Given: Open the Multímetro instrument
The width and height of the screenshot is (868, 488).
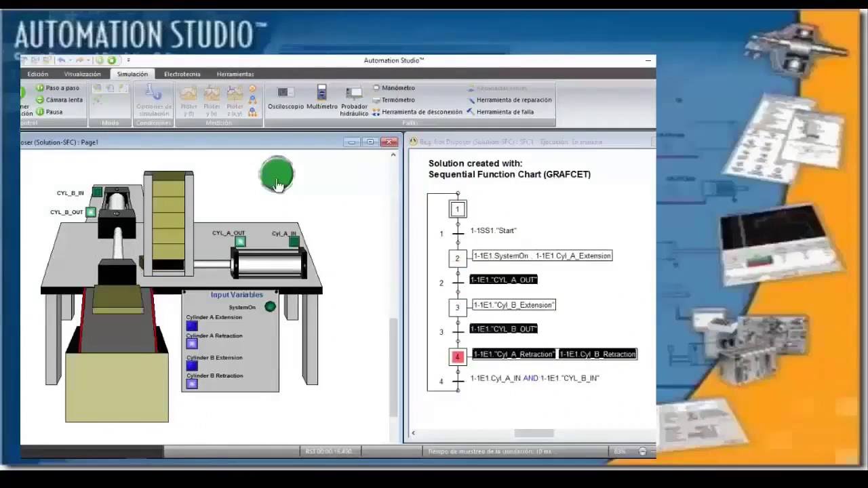Looking at the screenshot, I should point(321,98).
